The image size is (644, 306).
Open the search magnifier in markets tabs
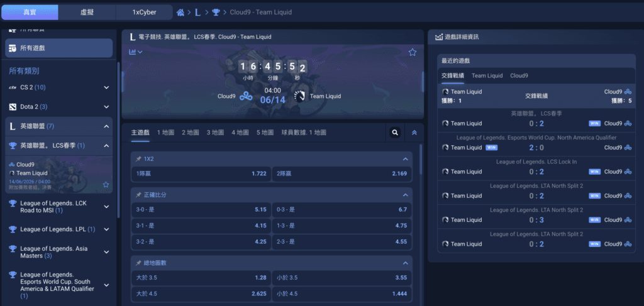395,133
